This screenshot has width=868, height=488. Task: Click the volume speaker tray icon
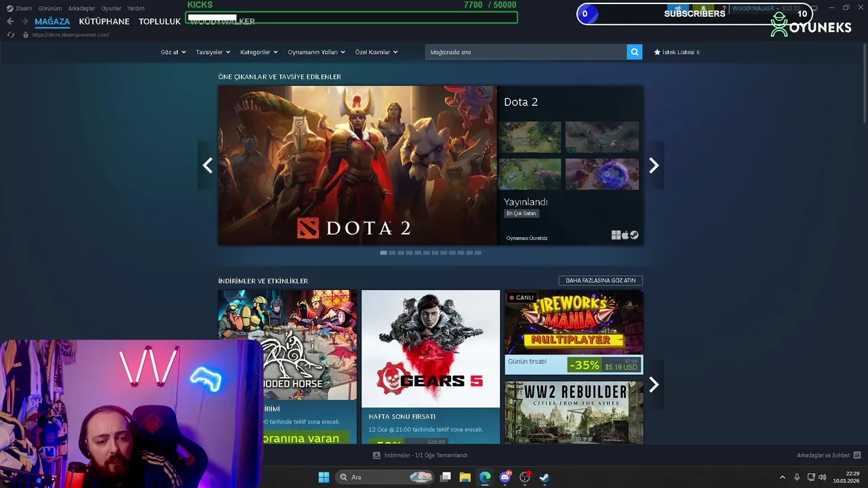click(x=823, y=477)
